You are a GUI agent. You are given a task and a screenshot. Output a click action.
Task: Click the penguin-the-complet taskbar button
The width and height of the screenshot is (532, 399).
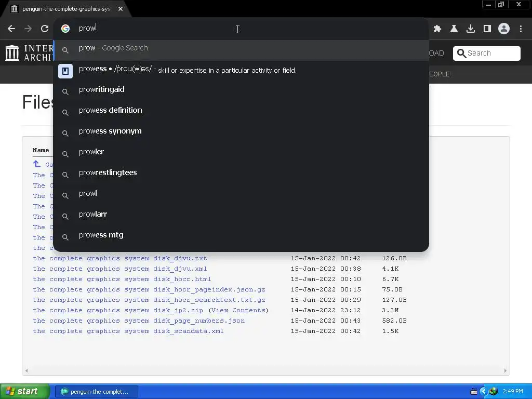pos(96,392)
